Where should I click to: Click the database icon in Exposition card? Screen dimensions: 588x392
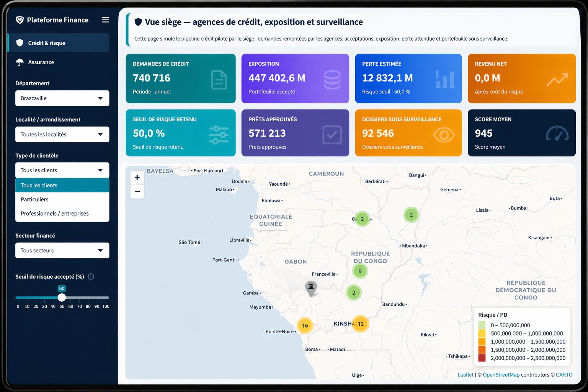332,80
